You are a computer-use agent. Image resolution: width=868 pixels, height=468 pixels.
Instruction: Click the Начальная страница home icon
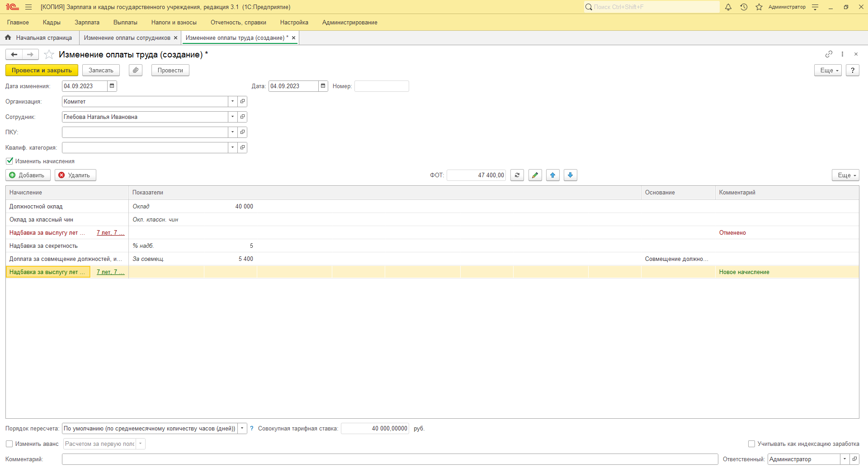tap(8, 38)
